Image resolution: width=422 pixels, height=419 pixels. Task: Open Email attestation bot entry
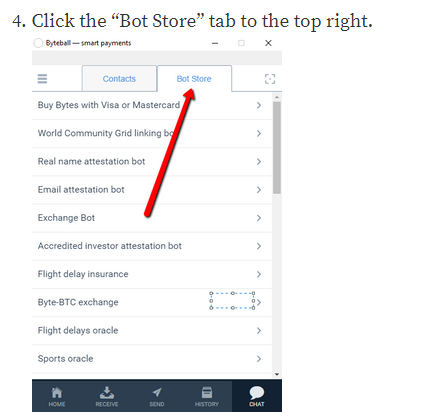click(152, 190)
